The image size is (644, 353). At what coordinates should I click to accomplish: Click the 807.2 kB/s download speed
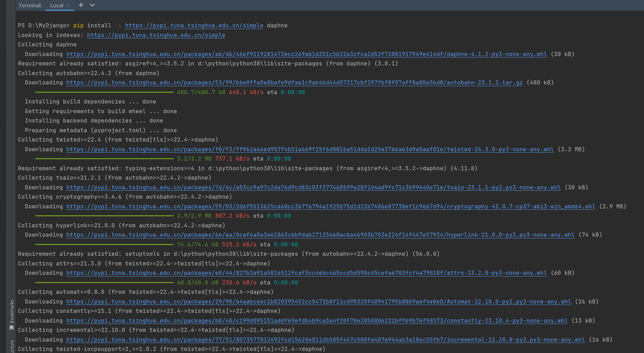click(232, 216)
